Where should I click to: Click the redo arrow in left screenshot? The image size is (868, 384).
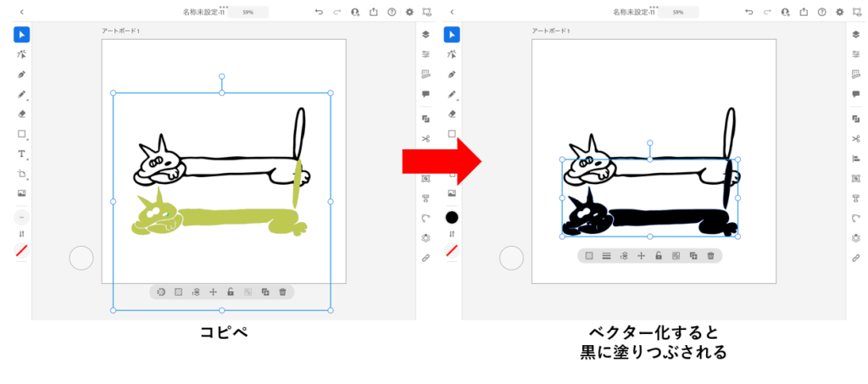click(337, 12)
